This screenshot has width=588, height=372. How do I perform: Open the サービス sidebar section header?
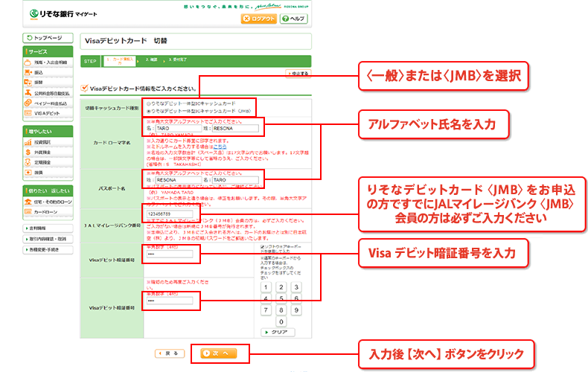(x=48, y=51)
